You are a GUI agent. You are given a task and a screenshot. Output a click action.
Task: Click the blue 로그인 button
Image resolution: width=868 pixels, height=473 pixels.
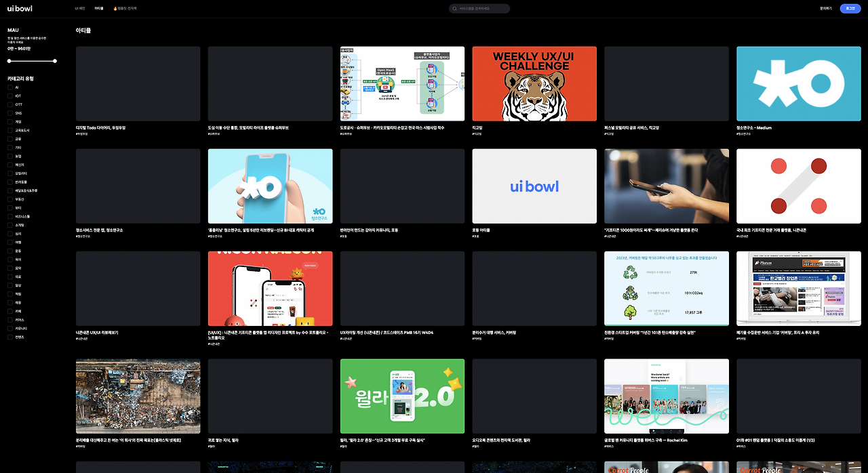click(850, 9)
